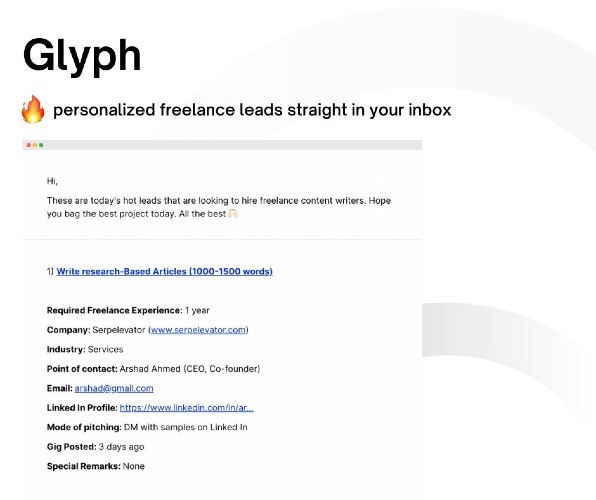Click the 'Required Freelance Experience:' label
The height and width of the screenshot is (500, 596).
(x=115, y=310)
